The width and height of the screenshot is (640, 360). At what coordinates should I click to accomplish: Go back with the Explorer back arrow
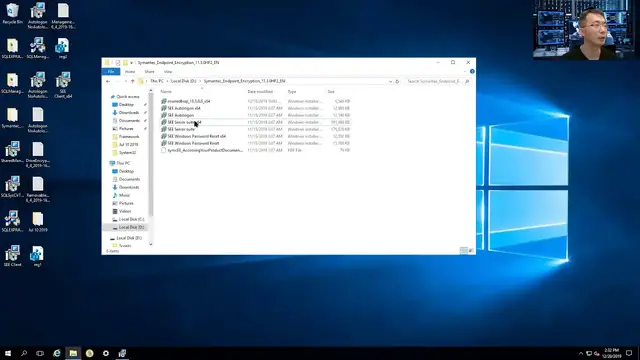pyautogui.click(x=108, y=81)
